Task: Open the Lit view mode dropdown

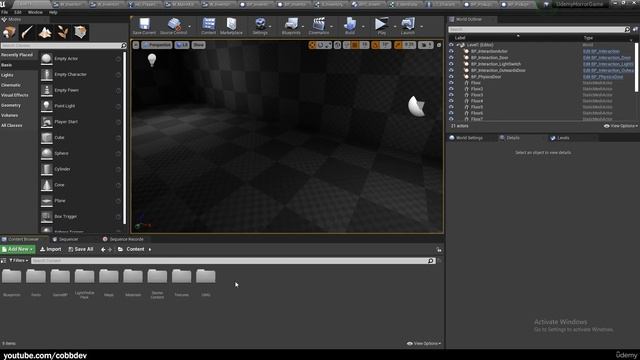Action: click(182, 45)
